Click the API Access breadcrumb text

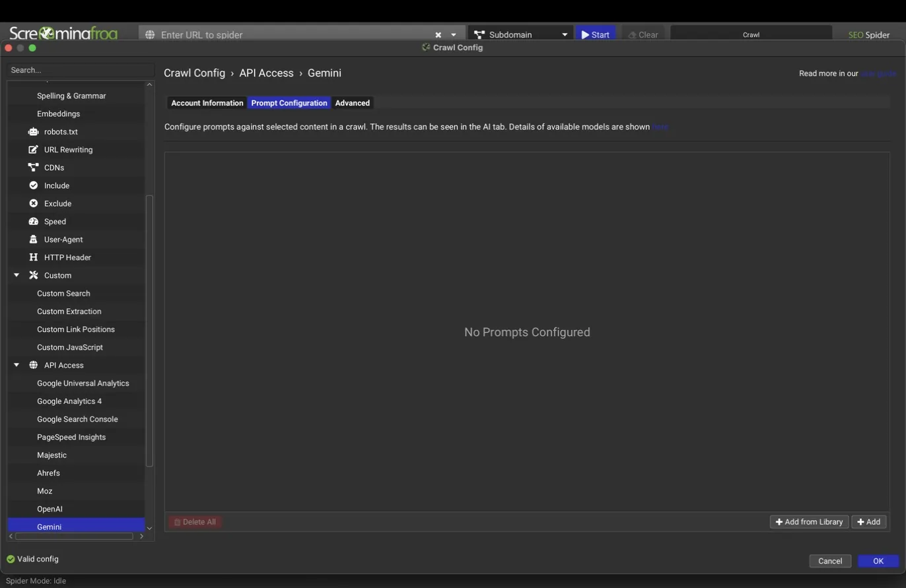(x=266, y=73)
